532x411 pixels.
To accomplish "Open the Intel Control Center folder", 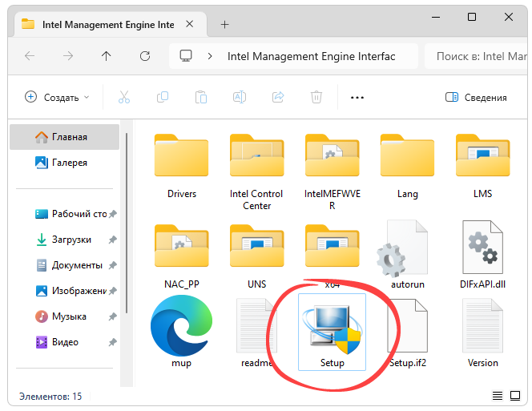I will click(x=257, y=171).
